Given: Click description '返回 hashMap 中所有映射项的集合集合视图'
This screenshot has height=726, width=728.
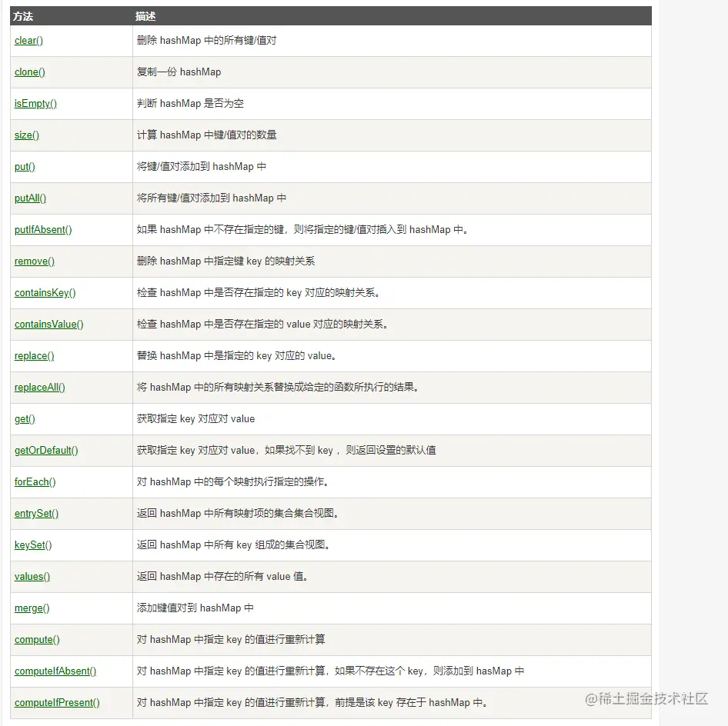Looking at the screenshot, I should (238, 514).
